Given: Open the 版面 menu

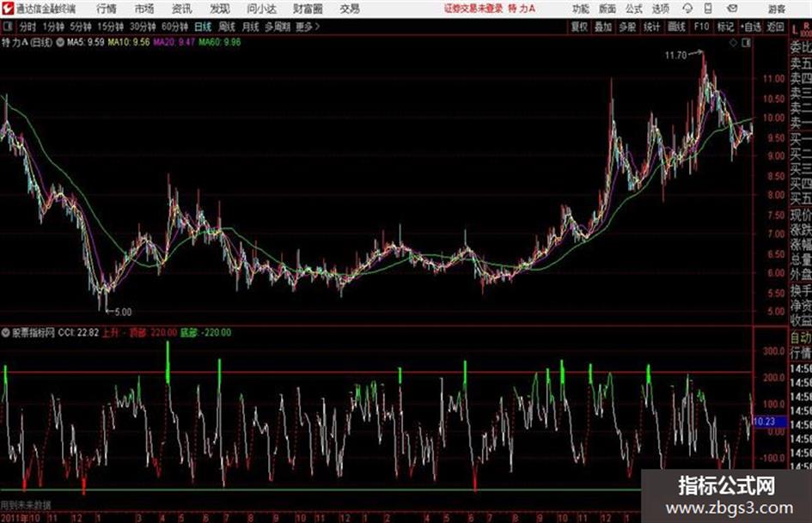Looking at the screenshot, I should (607, 9).
